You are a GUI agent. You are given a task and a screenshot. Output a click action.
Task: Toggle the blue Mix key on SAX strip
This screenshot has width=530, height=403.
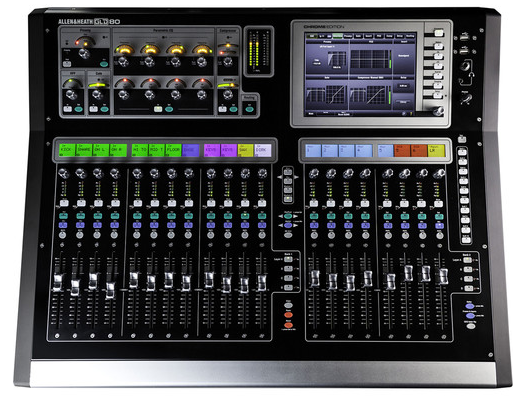[x=245, y=225]
